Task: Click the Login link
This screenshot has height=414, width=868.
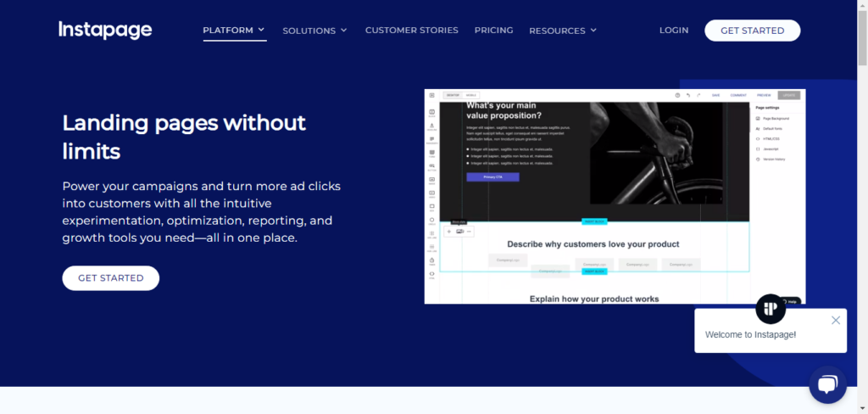Action: tap(674, 30)
